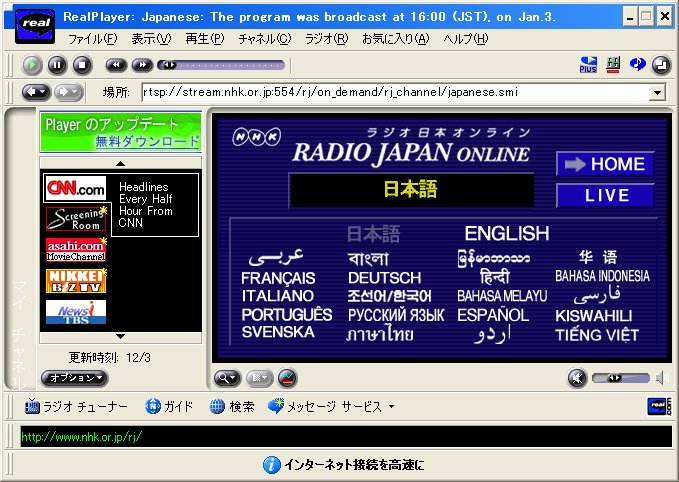This screenshot has height=482, width=679.
Task: Open the お気に入り(A) menu
Action: click(x=396, y=39)
